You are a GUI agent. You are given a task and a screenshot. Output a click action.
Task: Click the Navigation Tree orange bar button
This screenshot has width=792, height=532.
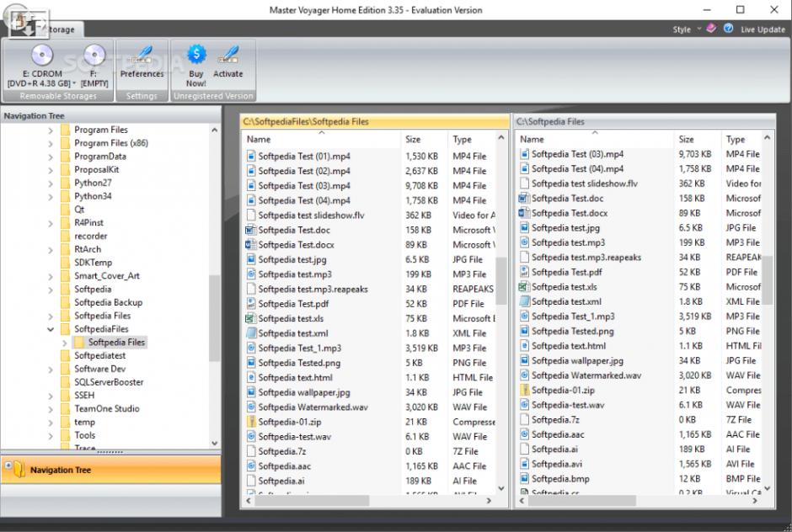click(111, 470)
